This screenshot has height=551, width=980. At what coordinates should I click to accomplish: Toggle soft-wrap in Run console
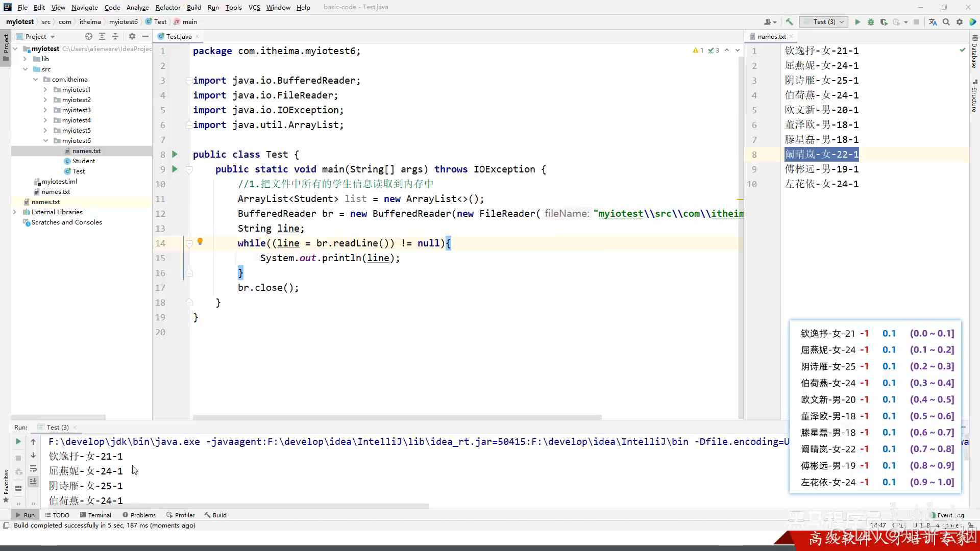[x=33, y=469]
